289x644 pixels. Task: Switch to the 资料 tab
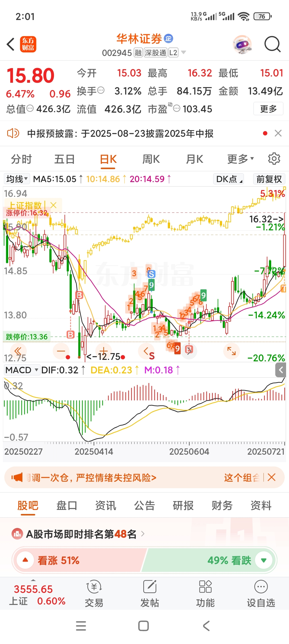[x=261, y=506]
